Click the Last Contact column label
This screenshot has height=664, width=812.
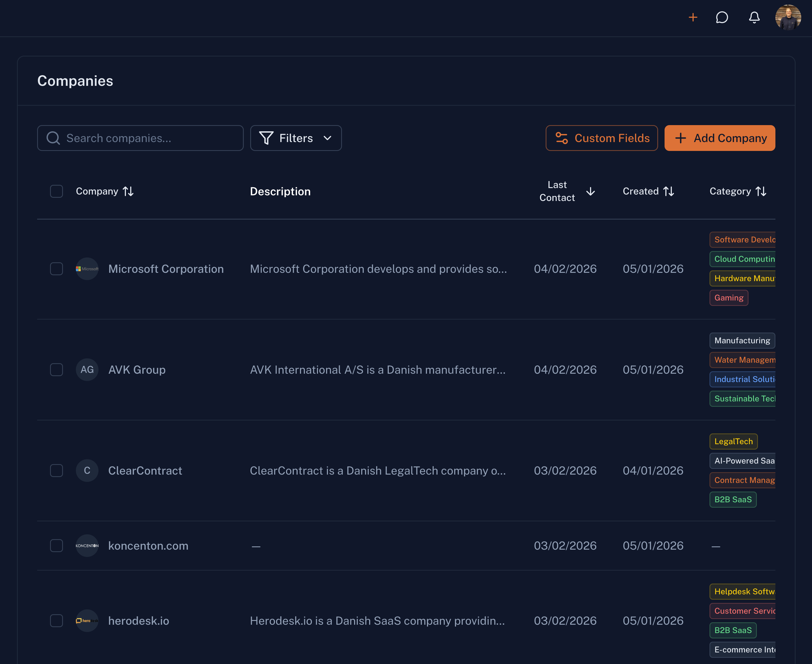(557, 191)
